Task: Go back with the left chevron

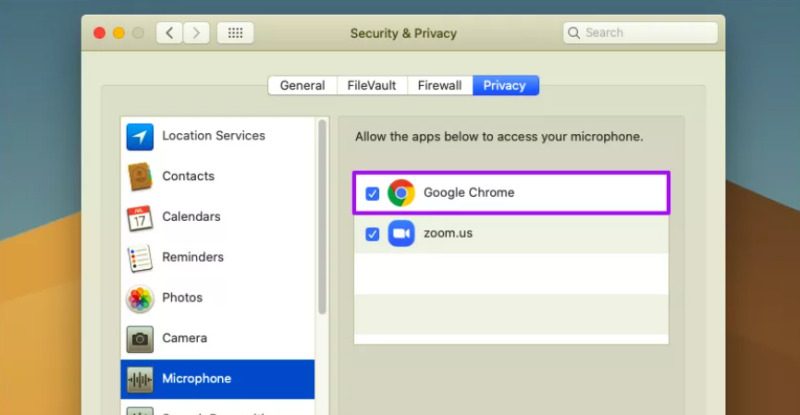Action: pos(169,33)
